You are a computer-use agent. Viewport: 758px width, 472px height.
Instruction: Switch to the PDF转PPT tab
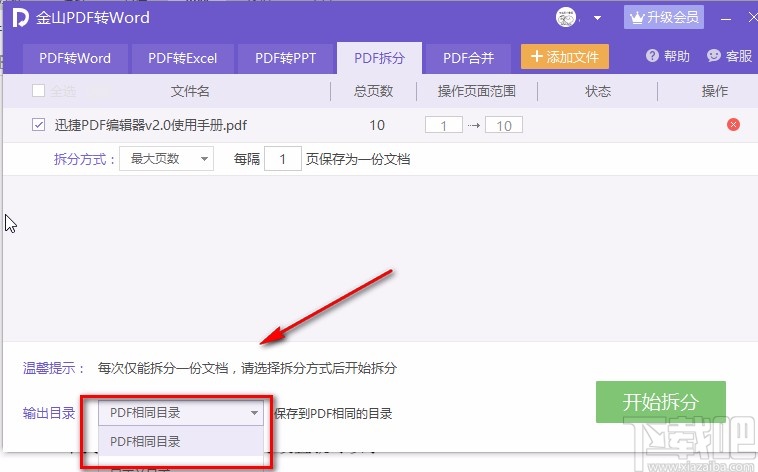tap(285, 59)
